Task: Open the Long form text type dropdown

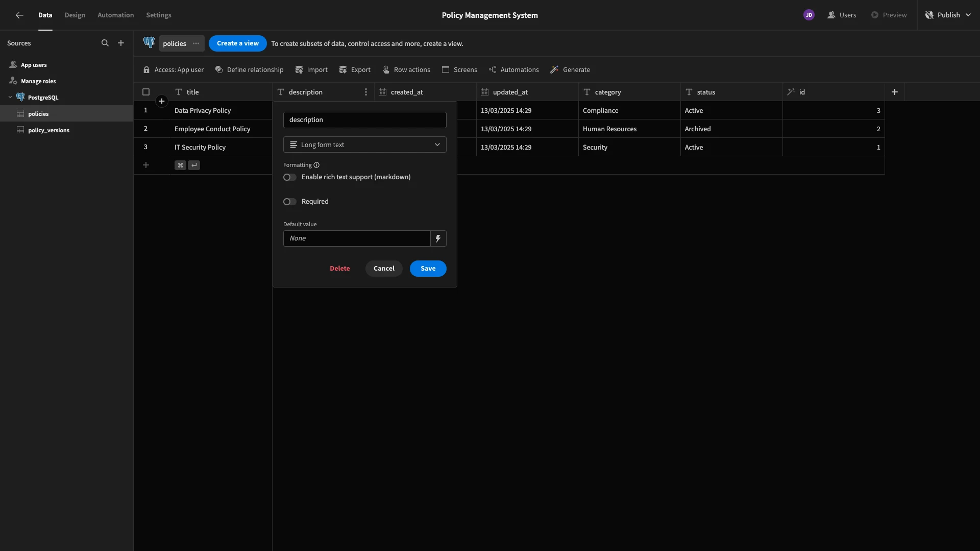Action: pos(365,145)
